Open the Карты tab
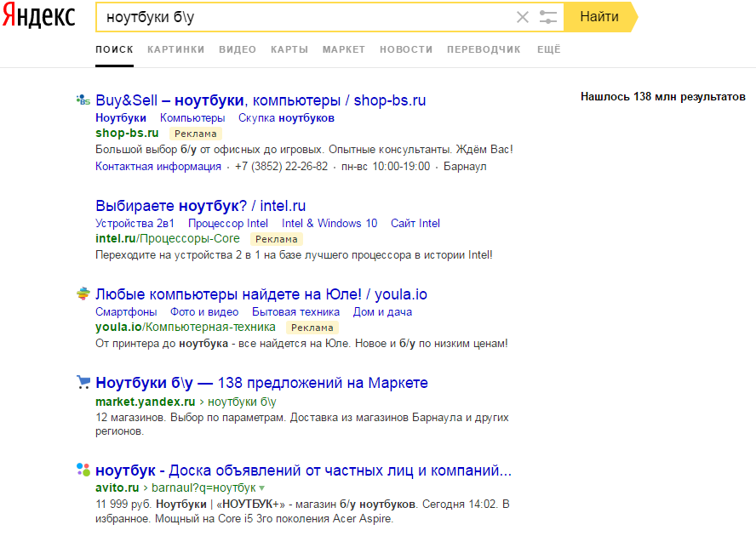756x536 pixels. [289, 49]
